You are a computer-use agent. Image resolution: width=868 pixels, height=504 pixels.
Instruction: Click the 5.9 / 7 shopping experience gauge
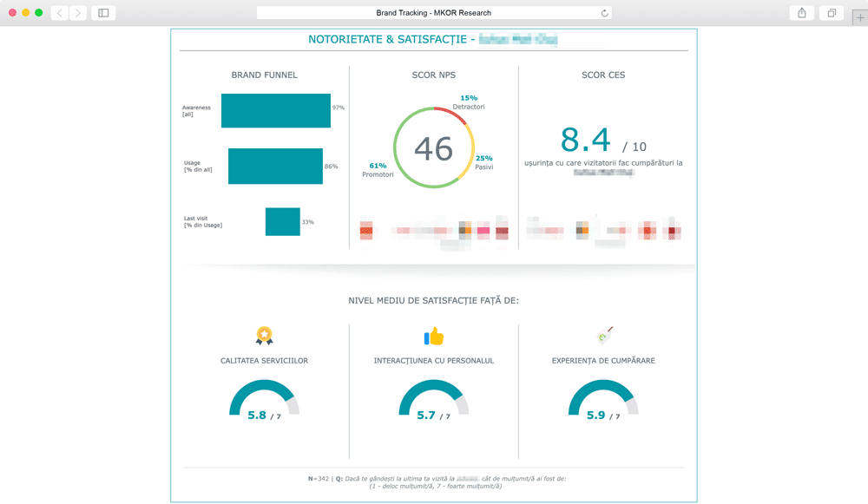point(603,400)
